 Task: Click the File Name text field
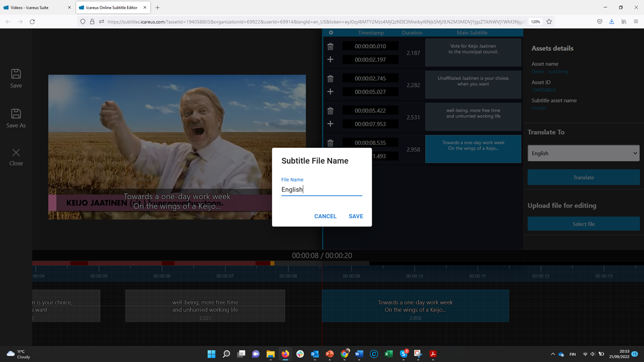tap(321, 190)
